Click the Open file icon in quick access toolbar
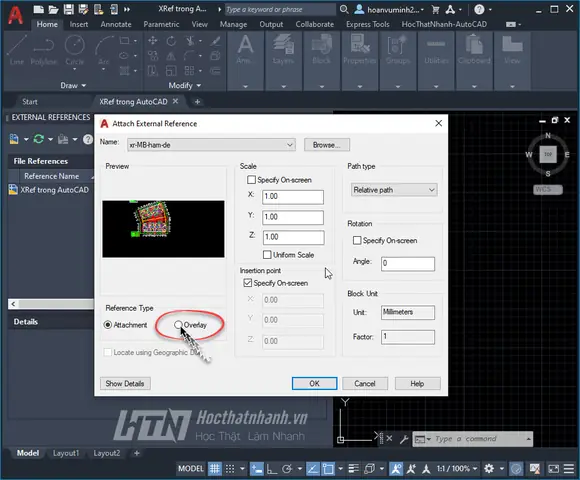The height and width of the screenshot is (480, 580). pyautogui.click(x=53, y=9)
